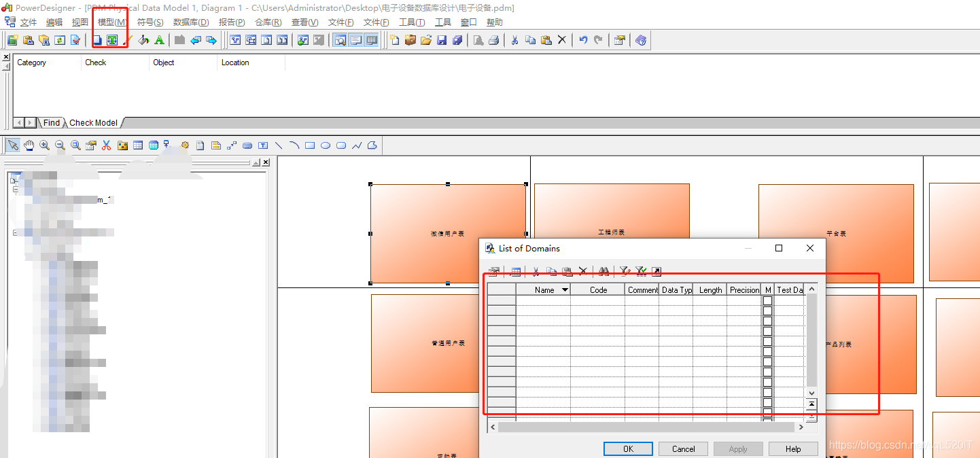Click domains list horizontal scrollbar track
The width and height of the screenshot is (980, 458).
[x=646, y=427]
